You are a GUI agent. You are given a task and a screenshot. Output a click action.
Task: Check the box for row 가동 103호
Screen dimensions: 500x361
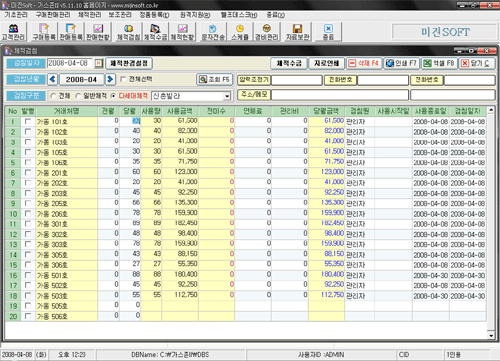pyautogui.click(x=28, y=142)
